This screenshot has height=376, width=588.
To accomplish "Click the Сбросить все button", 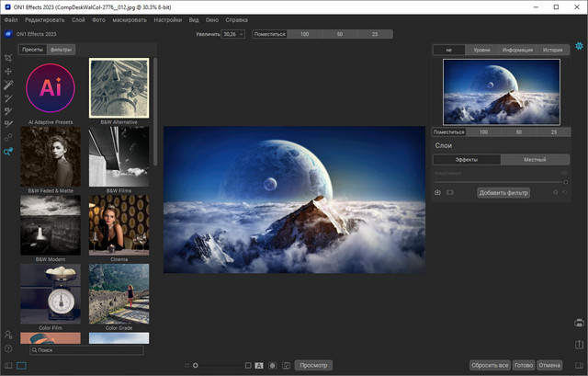I will click(490, 365).
